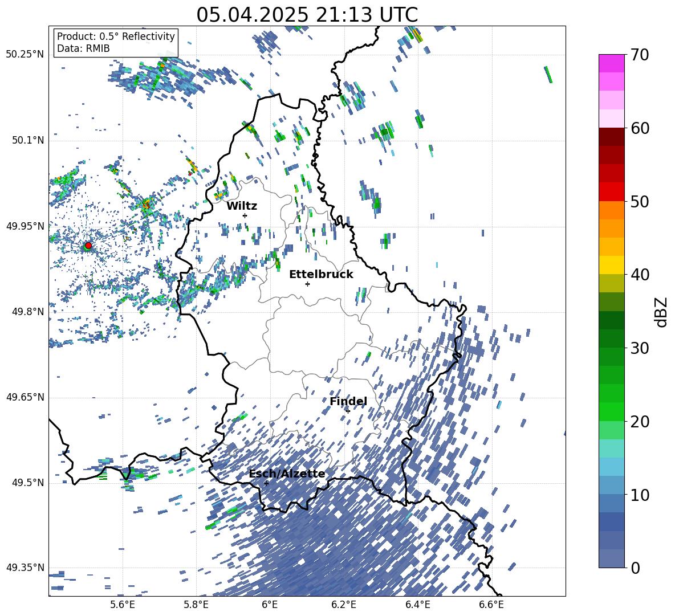Click the 49.5°N latitude label

point(27,483)
